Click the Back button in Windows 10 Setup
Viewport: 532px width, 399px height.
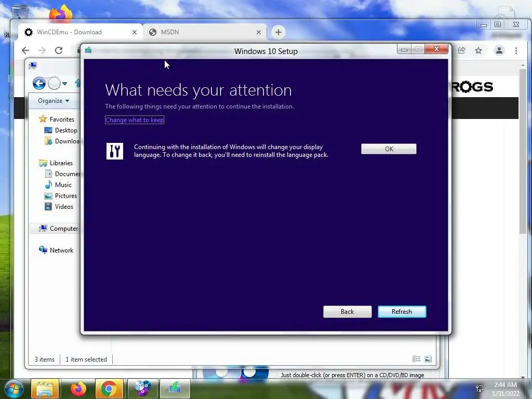click(347, 312)
